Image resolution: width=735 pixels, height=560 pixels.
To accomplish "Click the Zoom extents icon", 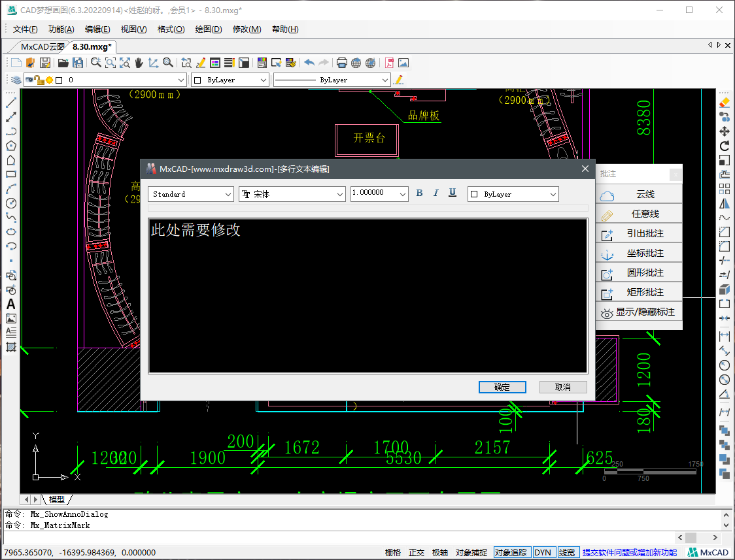I will coord(125,63).
